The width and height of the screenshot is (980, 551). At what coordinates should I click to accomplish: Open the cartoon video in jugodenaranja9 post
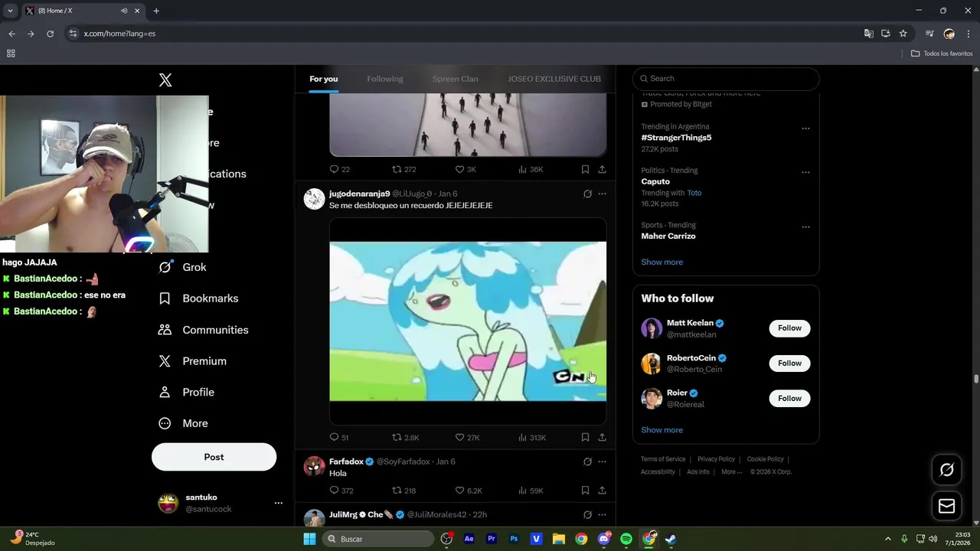tap(468, 321)
